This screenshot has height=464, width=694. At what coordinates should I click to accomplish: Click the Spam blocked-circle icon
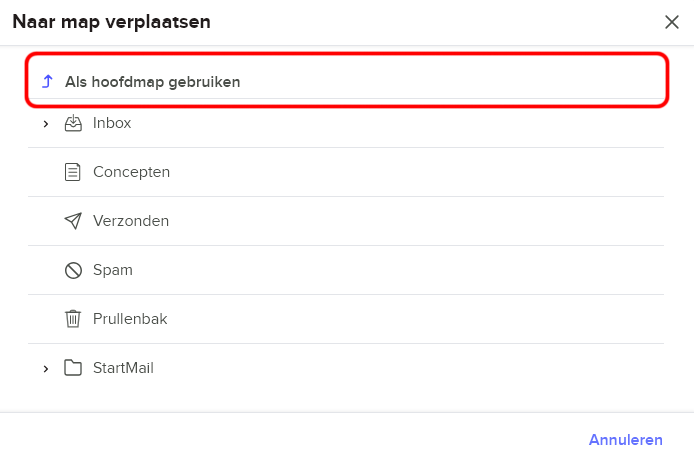[73, 270]
